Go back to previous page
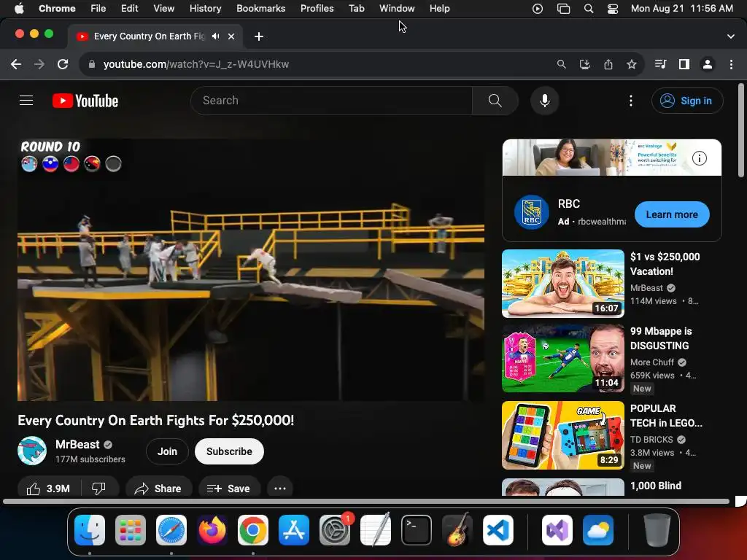This screenshot has width=747, height=560. point(16,64)
